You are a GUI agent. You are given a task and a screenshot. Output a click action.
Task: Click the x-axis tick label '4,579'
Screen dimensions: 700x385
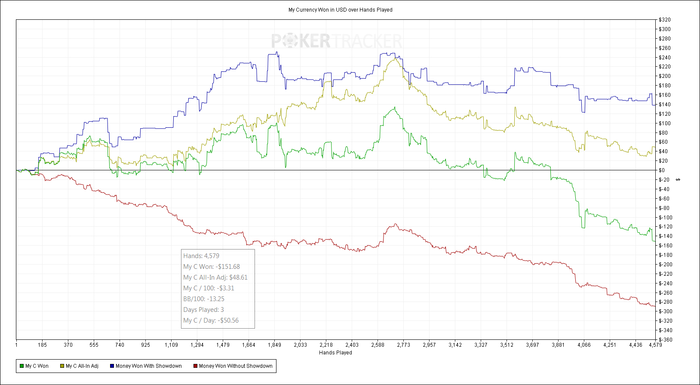pos(654,345)
